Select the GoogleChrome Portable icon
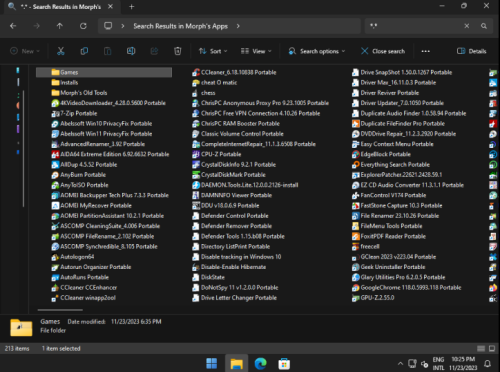This screenshot has height=372, width=500. pyautogui.click(x=356, y=288)
